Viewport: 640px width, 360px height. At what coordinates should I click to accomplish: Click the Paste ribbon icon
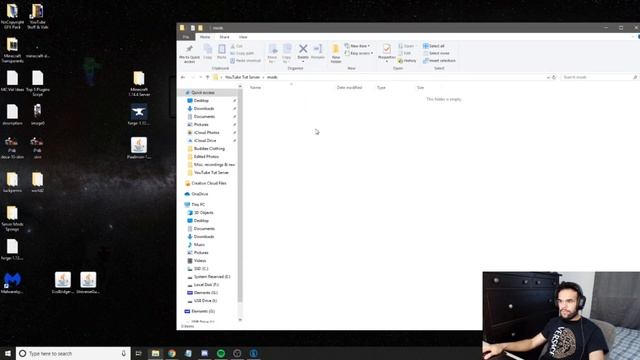tap(222, 52)
